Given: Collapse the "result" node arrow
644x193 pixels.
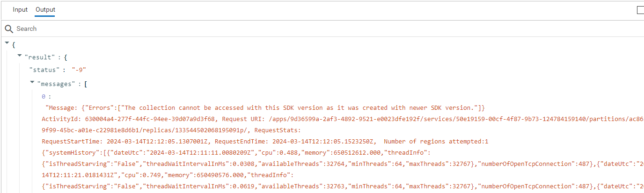Looking at the screenshot, I should [x=19, y=56].
